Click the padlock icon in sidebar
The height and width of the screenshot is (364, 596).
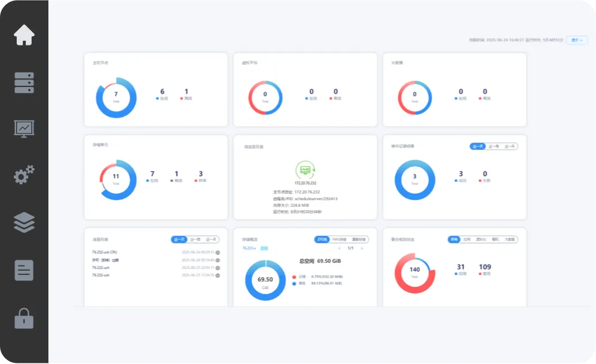tap(24, 318)
